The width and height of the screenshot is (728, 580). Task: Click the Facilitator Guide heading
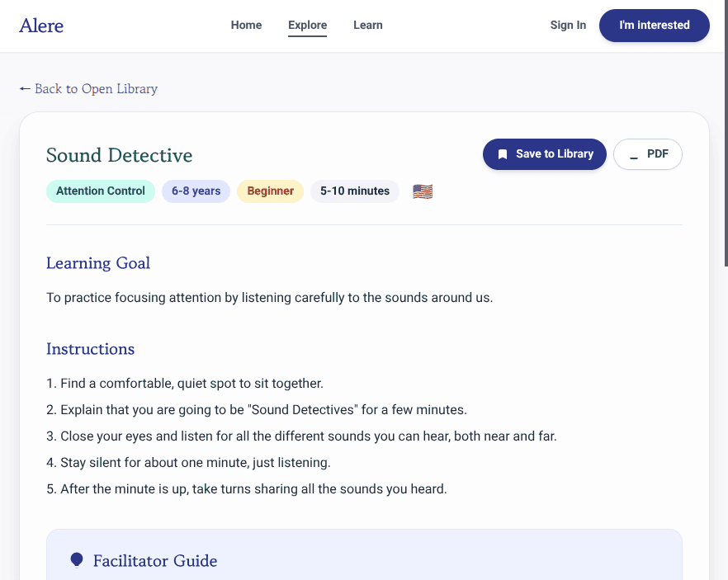(x=155, y=560)
